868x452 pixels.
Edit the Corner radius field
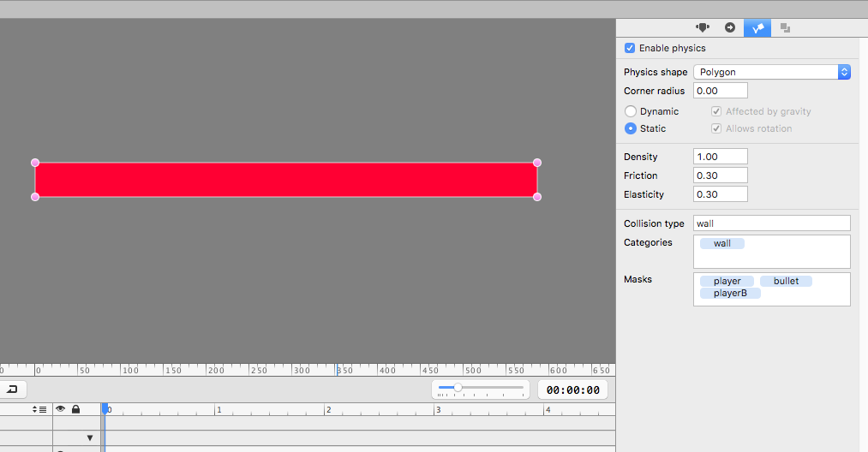(721, 91)
